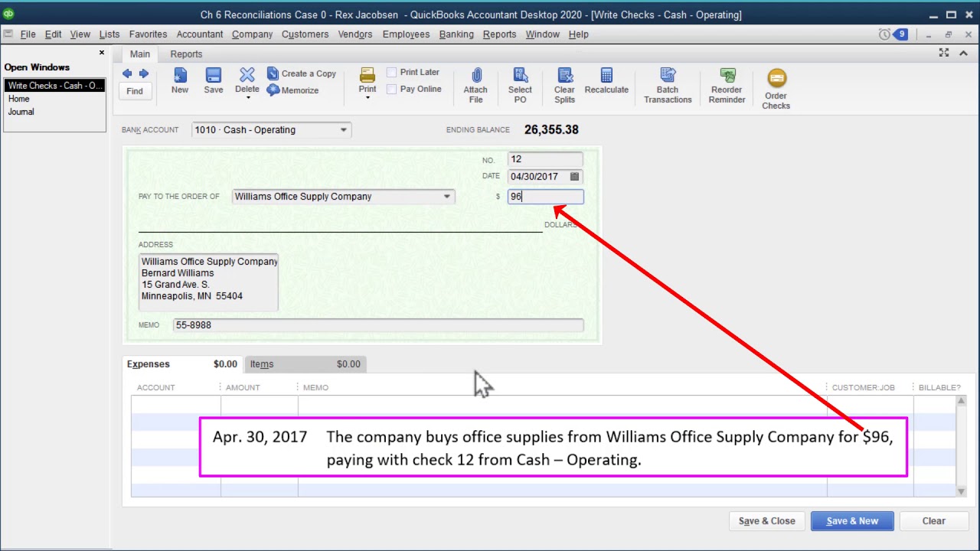The height and width of the screenshot is (551, 980).
Task: Open the Bank Account dropdown
Action: coord(343,130)
